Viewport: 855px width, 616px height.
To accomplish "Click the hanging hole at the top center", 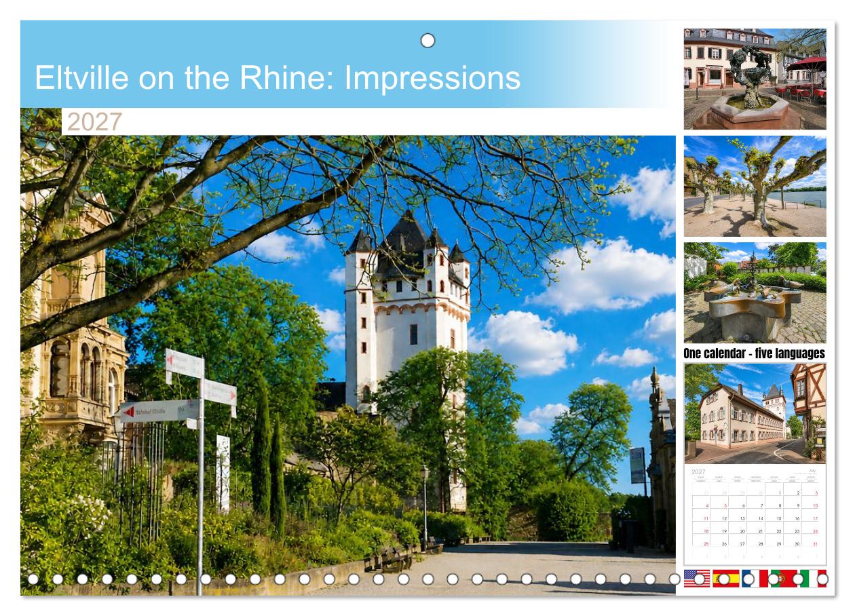I will click(x=427, y=41).
